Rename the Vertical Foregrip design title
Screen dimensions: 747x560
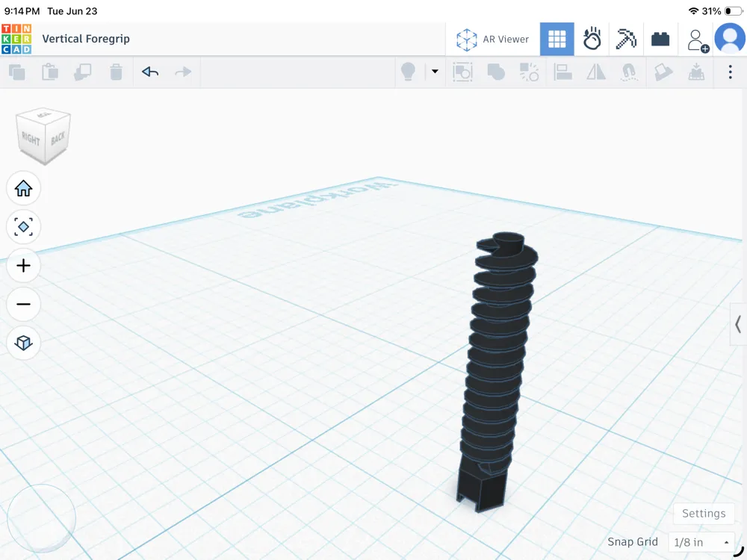click(x=86, y=39)
